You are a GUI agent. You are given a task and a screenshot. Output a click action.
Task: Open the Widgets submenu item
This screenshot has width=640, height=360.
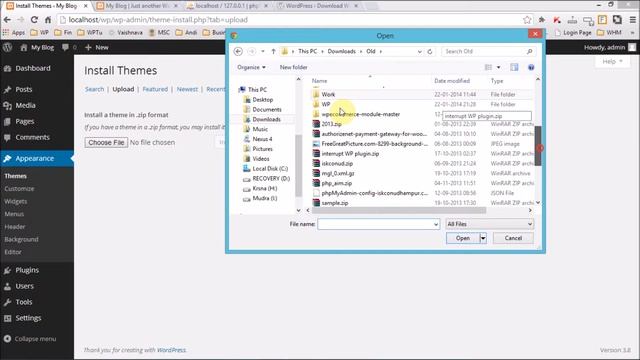16,201
